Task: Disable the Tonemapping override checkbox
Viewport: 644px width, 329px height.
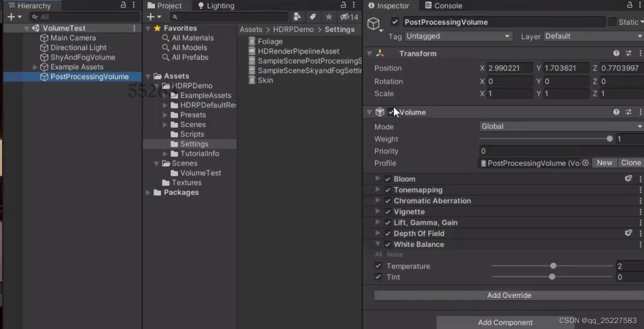Action: point(387,190)
